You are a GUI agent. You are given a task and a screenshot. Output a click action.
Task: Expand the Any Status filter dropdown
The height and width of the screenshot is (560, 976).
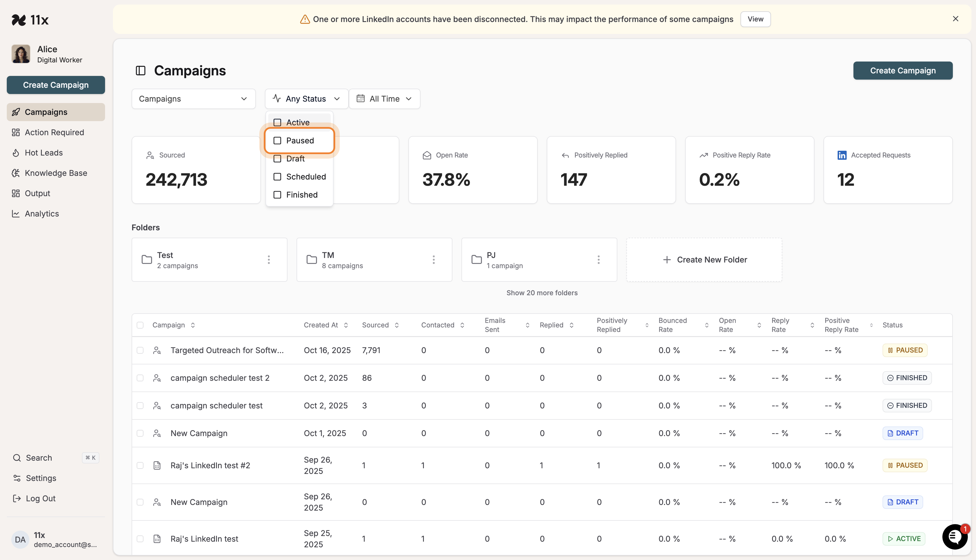[306, 99]
